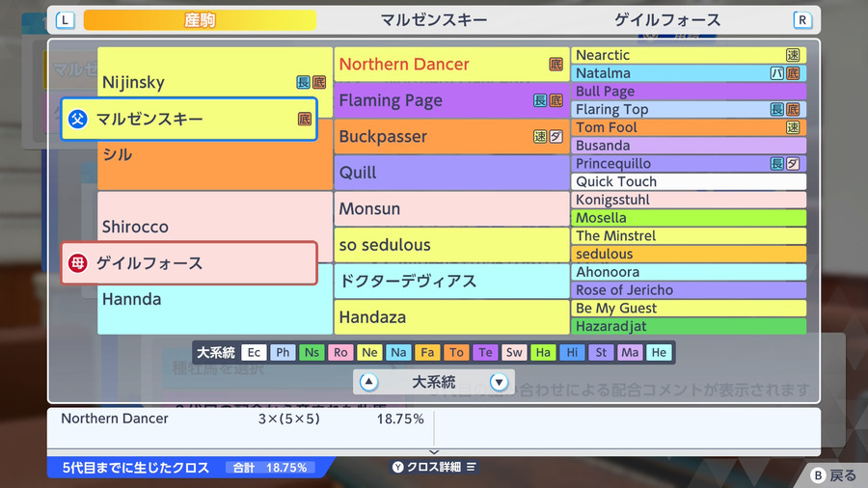Click the To lineage color swatch
Image resolution: width=868 pixels, height=488 pixels.
pos(457,352)
